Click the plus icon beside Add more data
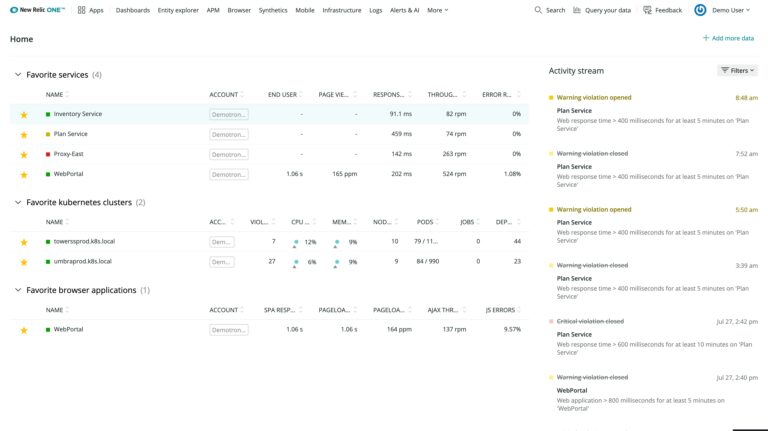768x431 pixels. coord(706,38)
